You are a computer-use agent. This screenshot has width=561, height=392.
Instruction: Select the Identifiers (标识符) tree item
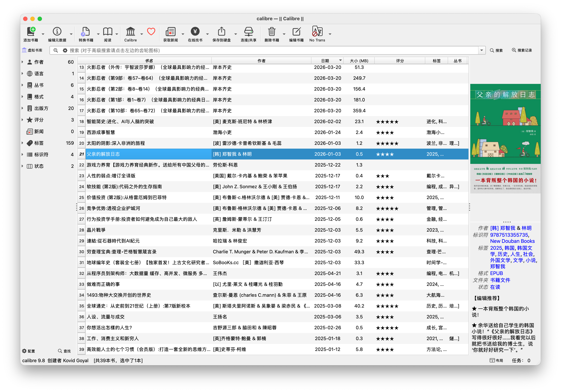coord(48,154)
